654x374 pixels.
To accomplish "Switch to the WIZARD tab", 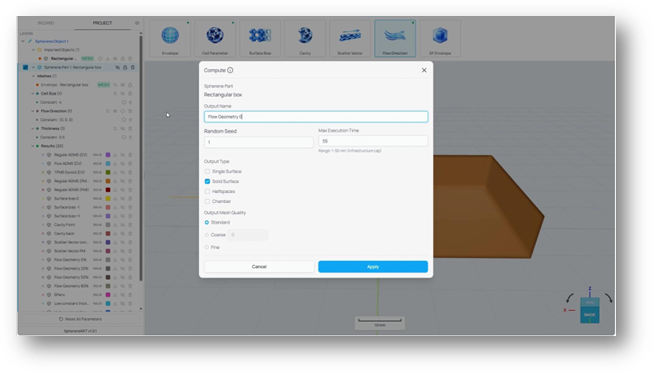I will [46, 23].
